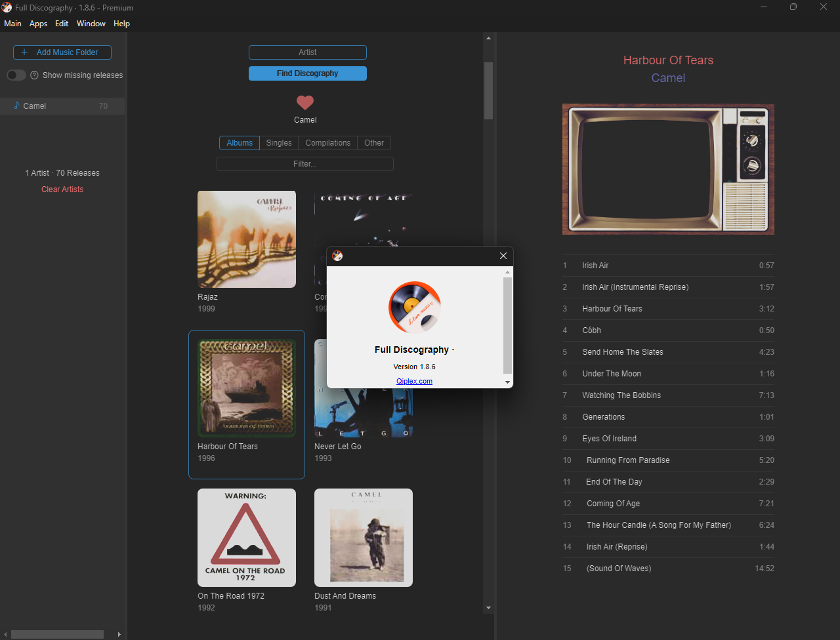Image resolution: width=840 pixels, height=640 pixels.
Task: Click the Artist input field
Action: coord(308,52)
